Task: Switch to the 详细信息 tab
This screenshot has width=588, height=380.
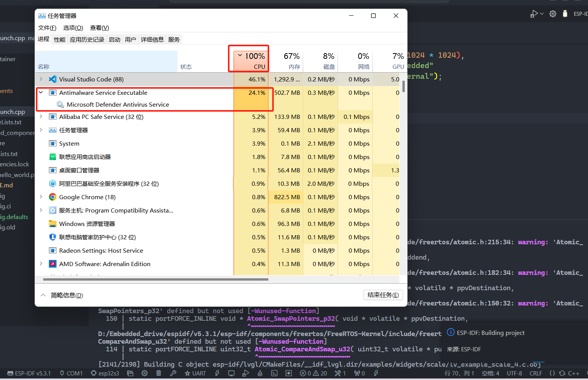Action: point(152,39)
